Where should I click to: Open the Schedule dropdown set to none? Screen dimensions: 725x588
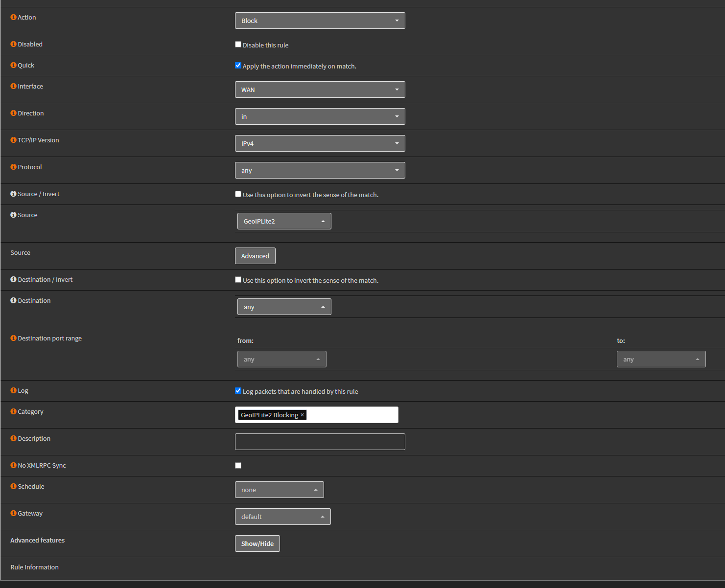(279, 490)
